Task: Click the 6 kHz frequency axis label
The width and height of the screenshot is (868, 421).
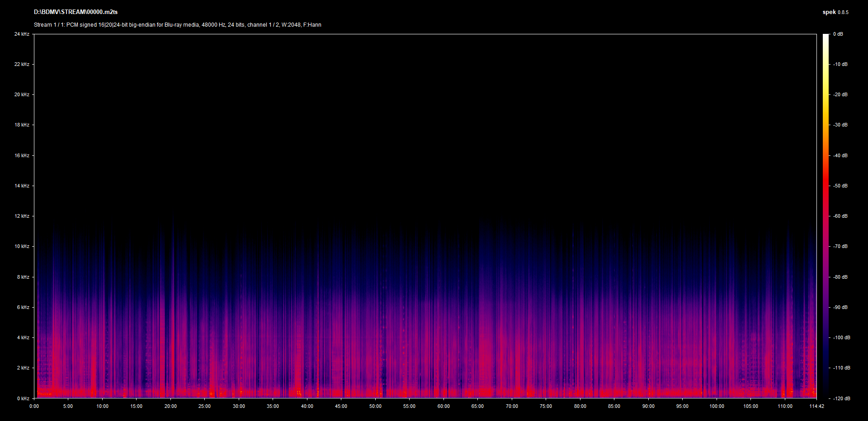Action: point(23,308)
